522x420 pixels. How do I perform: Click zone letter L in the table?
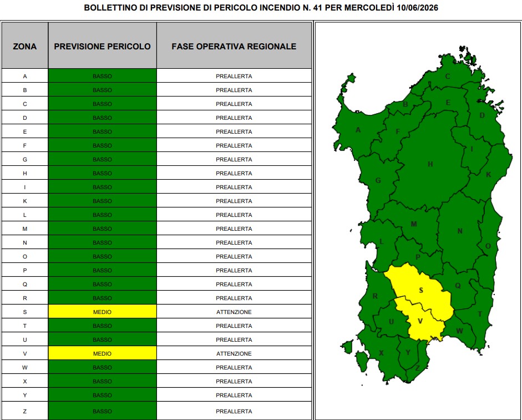(x=25, y=215)
